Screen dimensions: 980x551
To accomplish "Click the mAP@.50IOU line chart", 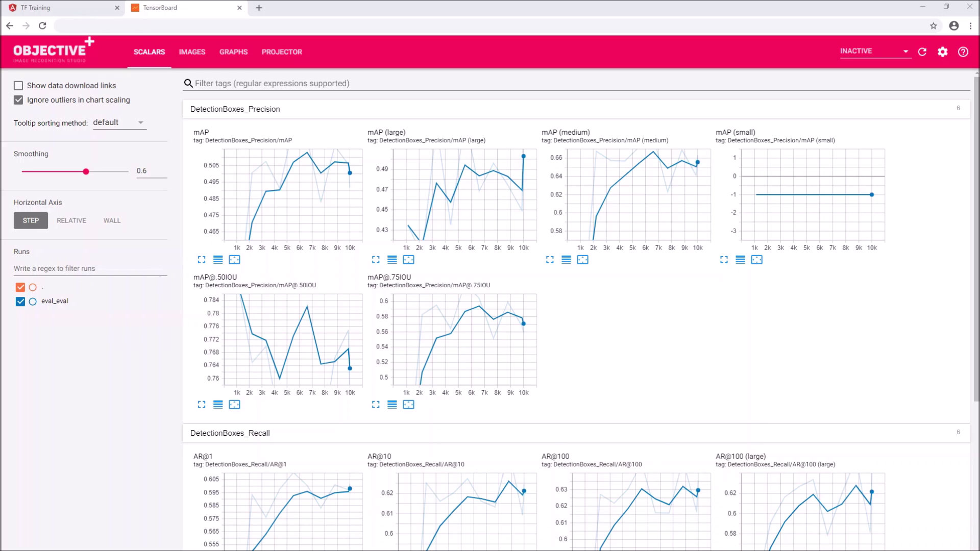I will pyautogui.click(x=293, y=339).
